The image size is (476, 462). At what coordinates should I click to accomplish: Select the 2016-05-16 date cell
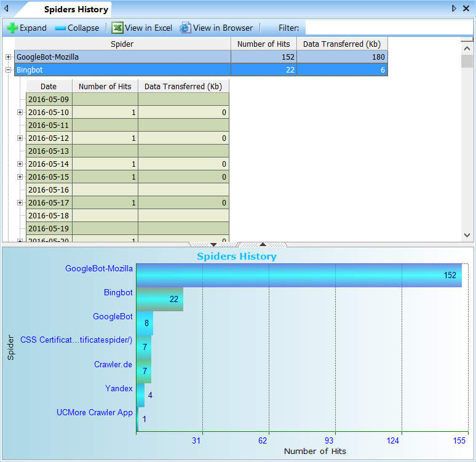[x=49, y=190]
